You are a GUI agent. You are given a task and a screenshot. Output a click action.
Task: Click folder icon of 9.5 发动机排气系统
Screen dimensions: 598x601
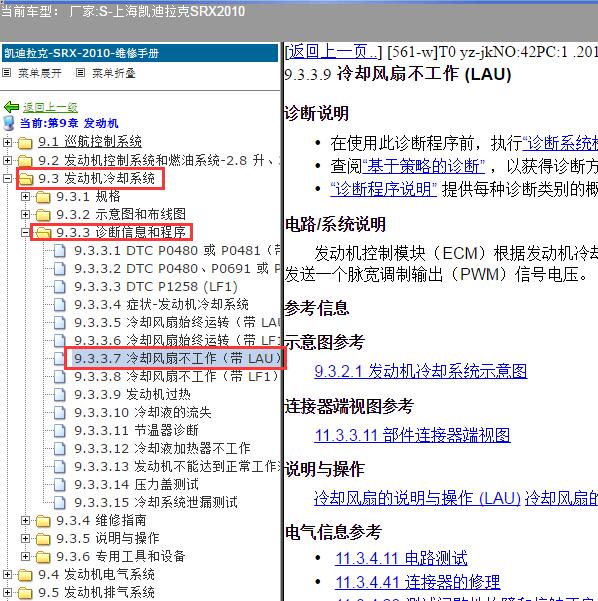coord(25,593)
